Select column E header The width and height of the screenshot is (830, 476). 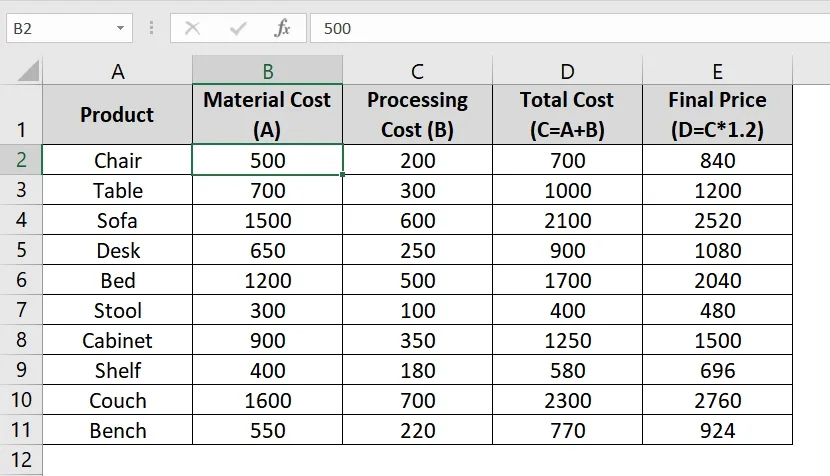tap(717, 70)
